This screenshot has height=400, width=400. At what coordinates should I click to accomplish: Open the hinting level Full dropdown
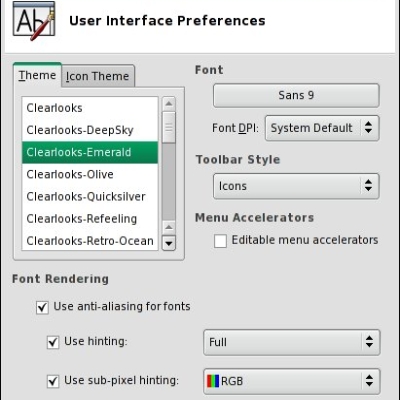292,342
